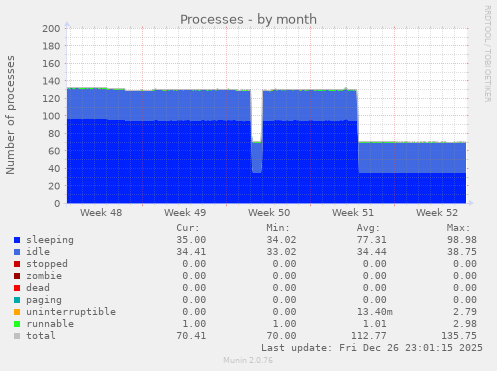497x371 pixels.
Task: Click the 'Min:' column header
Action: pyautogui.click(x=278, y=228)
